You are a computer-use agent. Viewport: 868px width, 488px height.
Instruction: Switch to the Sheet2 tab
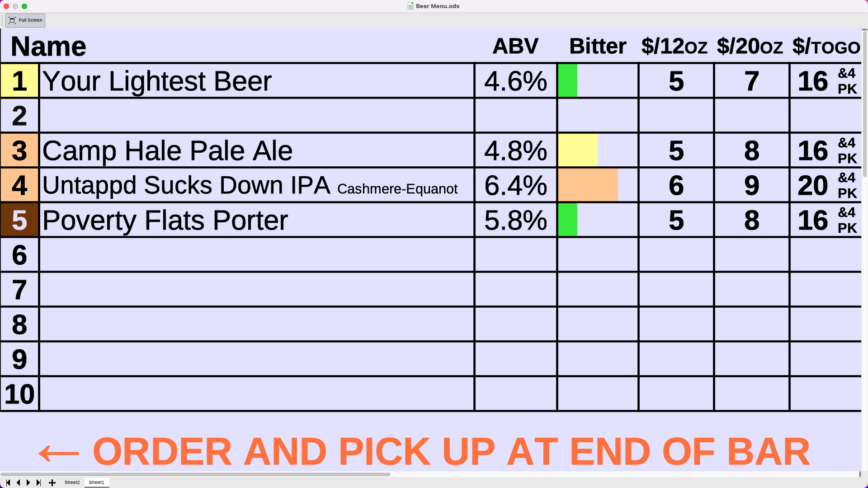(72, 483)
